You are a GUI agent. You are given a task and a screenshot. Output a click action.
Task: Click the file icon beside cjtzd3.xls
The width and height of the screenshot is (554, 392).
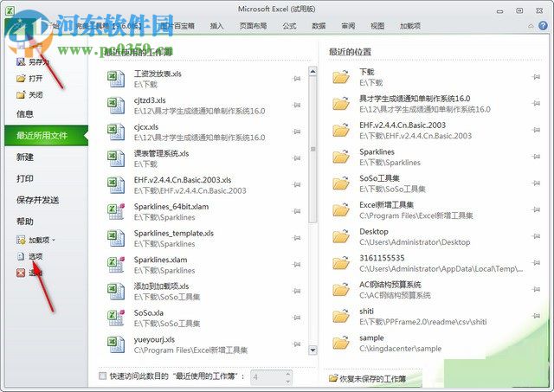(116, 106)
